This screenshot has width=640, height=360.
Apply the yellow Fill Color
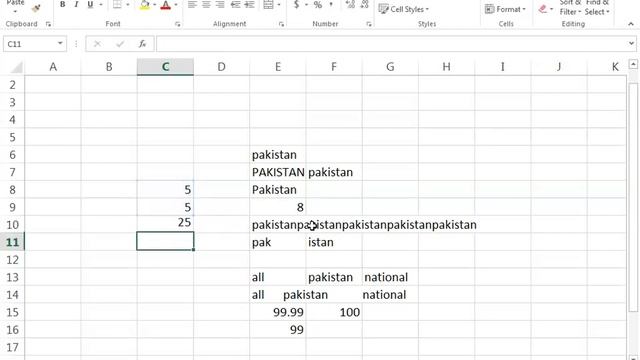tap(144, 5)
